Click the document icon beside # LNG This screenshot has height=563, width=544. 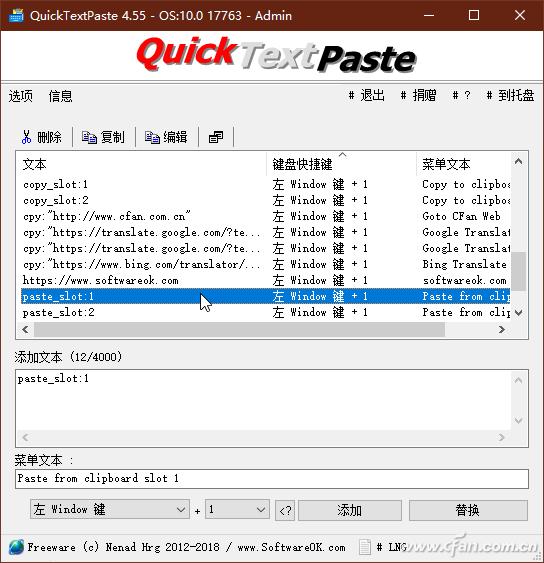365,547
